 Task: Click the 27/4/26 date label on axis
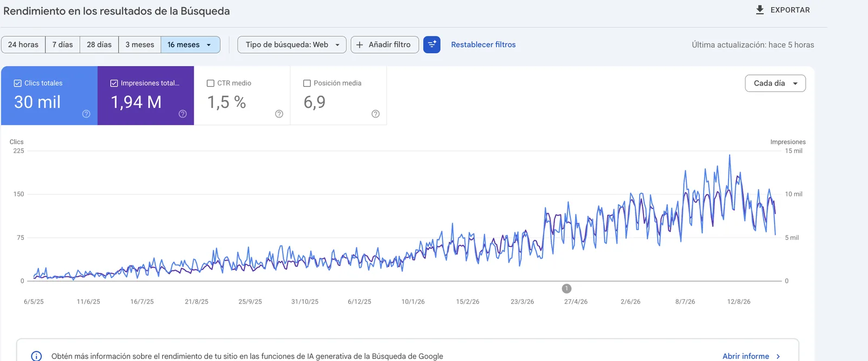click(576, 302)
